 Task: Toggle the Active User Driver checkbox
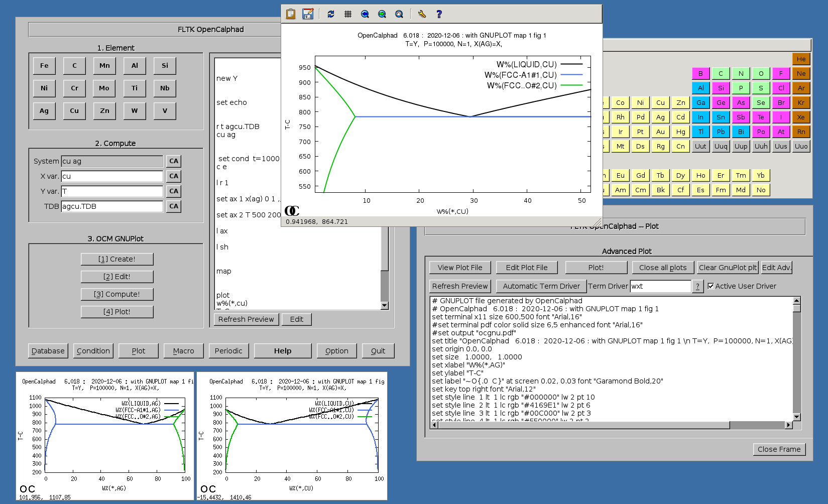(711, 286)
